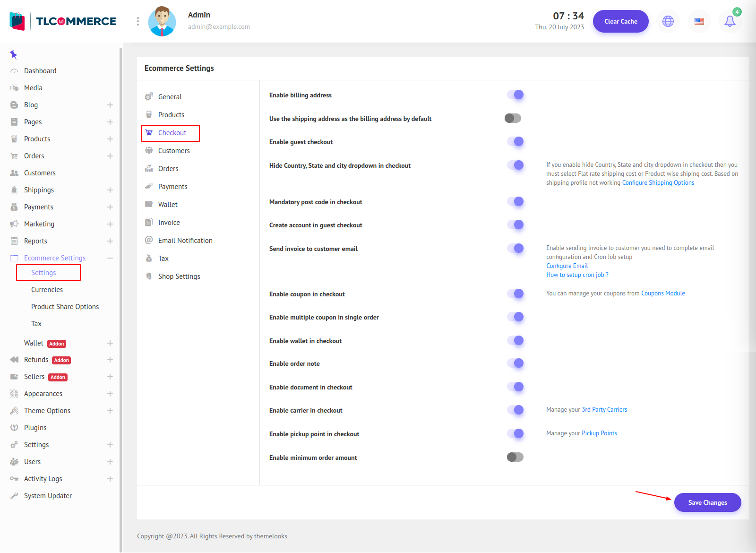This screenshot has width=756, height=553.
Task: Disable the Enable guest checkout toggle
Action: click(x=515, y=142)
